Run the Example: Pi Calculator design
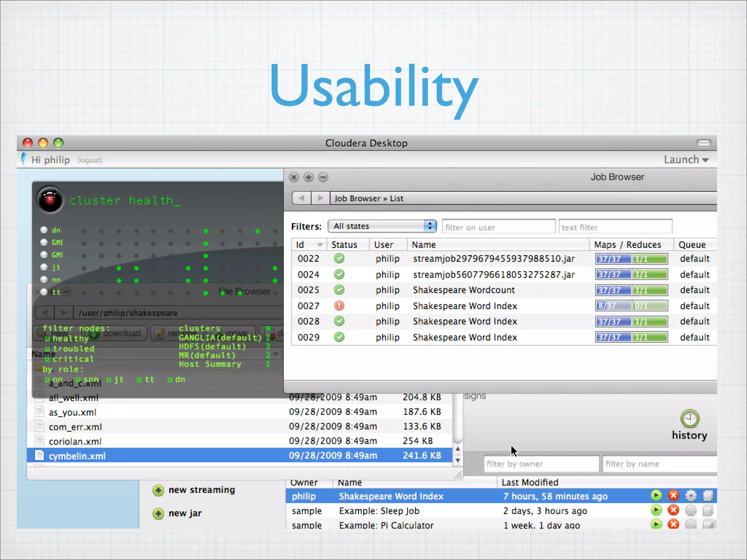This screenshot has width=747, height=560. click(656, 524)
